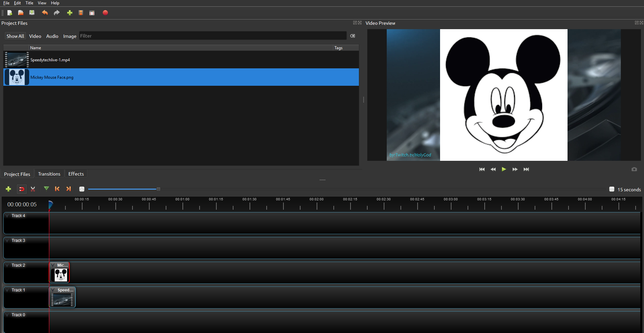Filter project files to show only Image
The image size is (644, 333).
click(x=69, y=36)
